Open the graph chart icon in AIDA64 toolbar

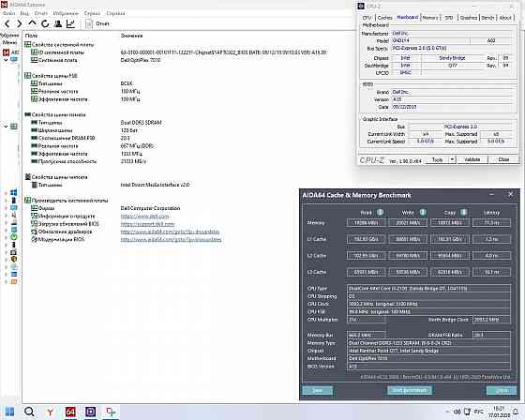70,23
